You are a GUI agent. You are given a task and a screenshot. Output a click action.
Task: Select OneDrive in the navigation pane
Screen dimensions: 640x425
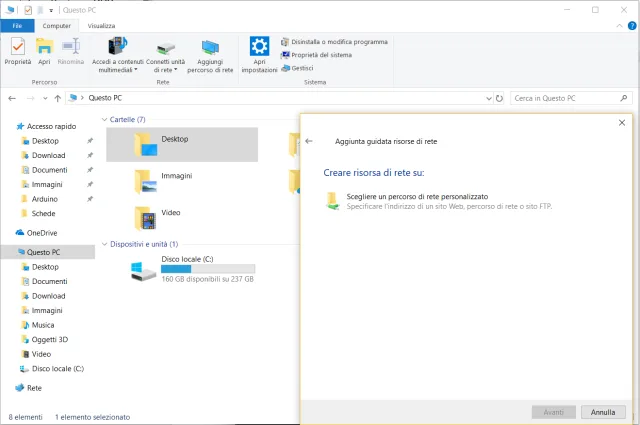[37, 233]
